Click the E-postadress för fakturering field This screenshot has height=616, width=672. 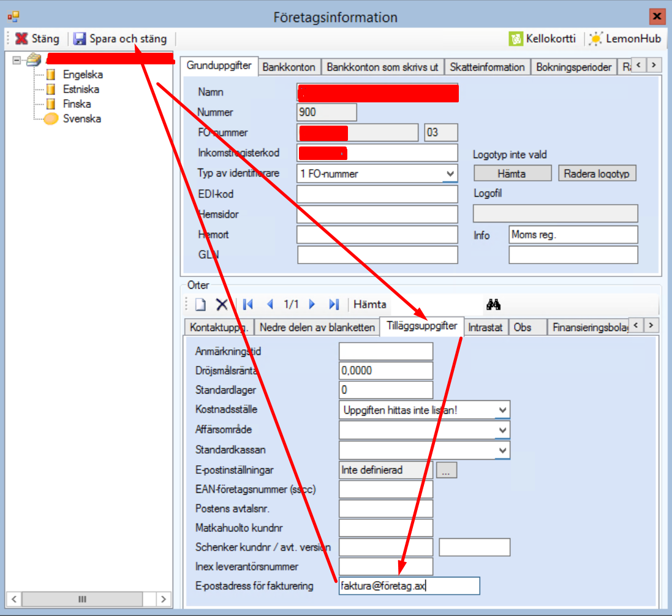(409, 586)
